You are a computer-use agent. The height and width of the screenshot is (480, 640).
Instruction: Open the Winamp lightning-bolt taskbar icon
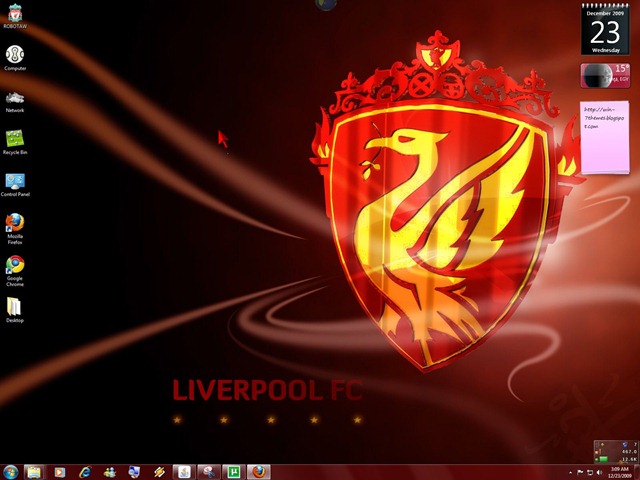[x=159, y=472]
